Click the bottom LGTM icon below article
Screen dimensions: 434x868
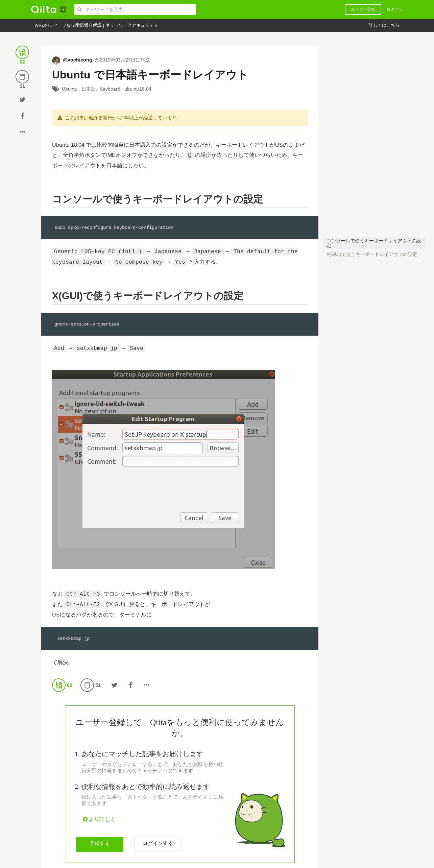pyautogui.click(x=59, y=685)
